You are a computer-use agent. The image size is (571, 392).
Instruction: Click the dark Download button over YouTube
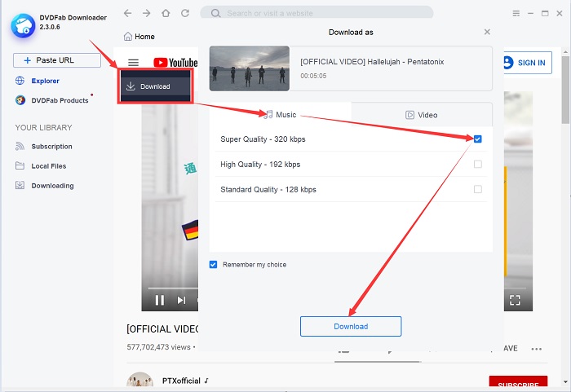(x=156, y=86)
